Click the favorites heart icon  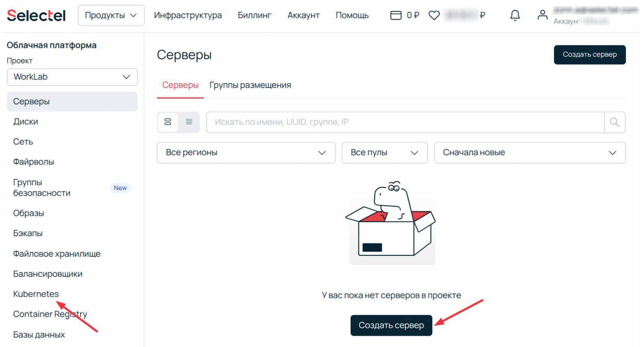pos(434,15)
